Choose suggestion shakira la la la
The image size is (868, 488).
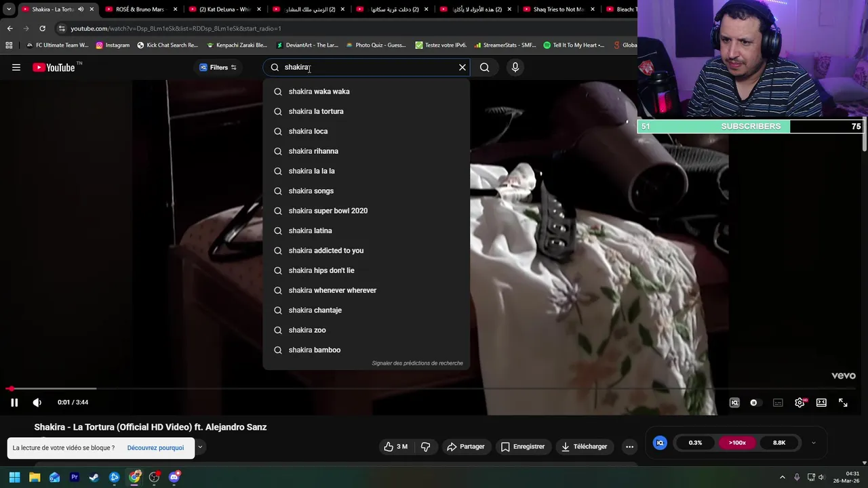pos(366,171)
